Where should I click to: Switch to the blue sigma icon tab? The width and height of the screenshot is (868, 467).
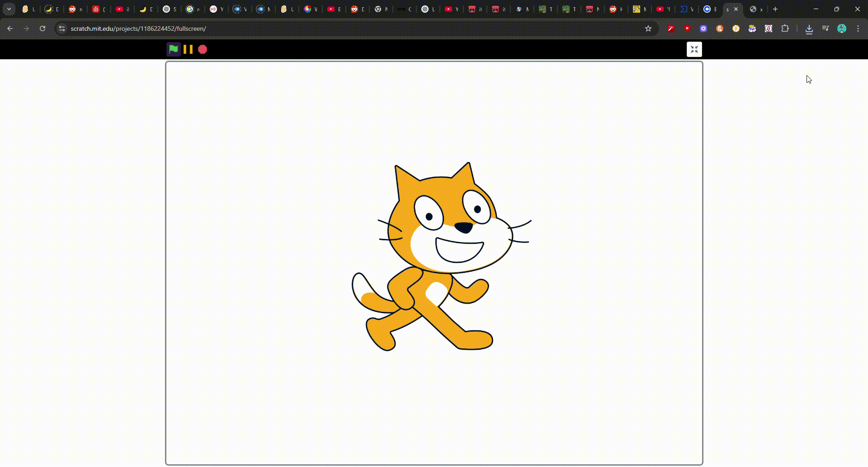(x=686, y=9)
